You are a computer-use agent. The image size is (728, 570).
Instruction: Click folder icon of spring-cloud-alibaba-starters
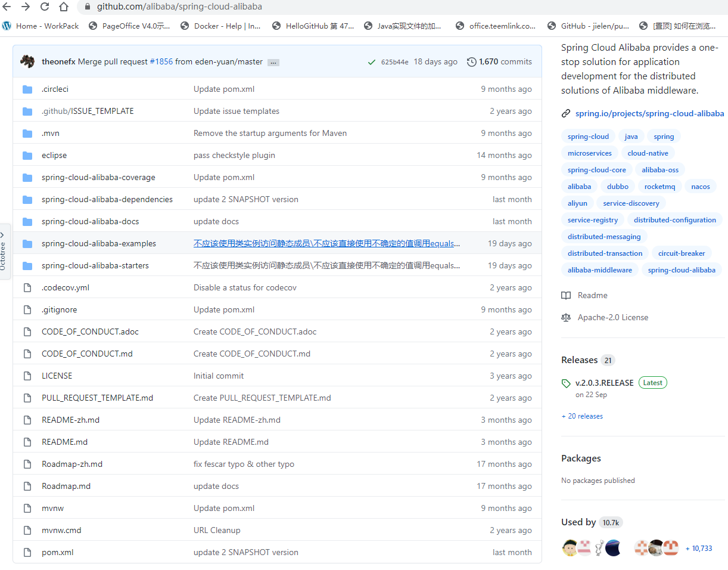(27, 265)
